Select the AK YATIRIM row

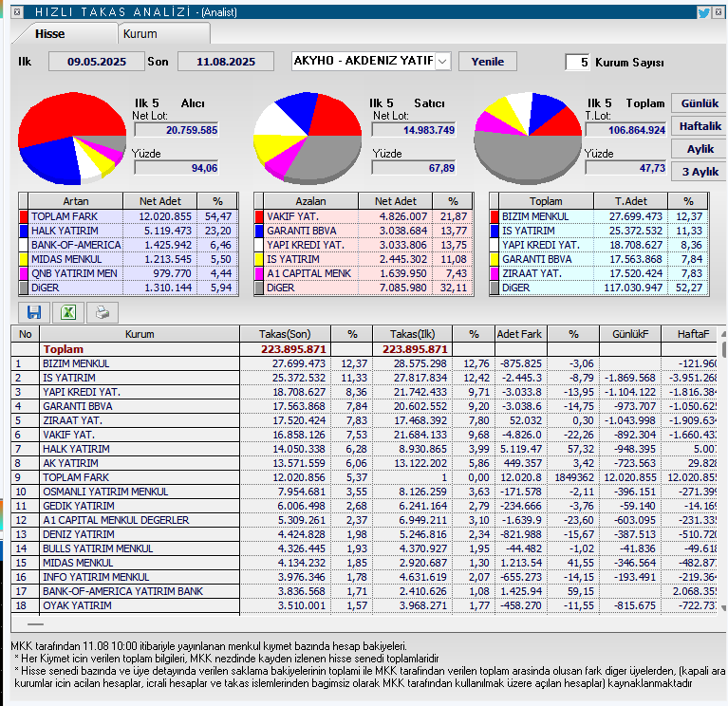tap(364, 463)
